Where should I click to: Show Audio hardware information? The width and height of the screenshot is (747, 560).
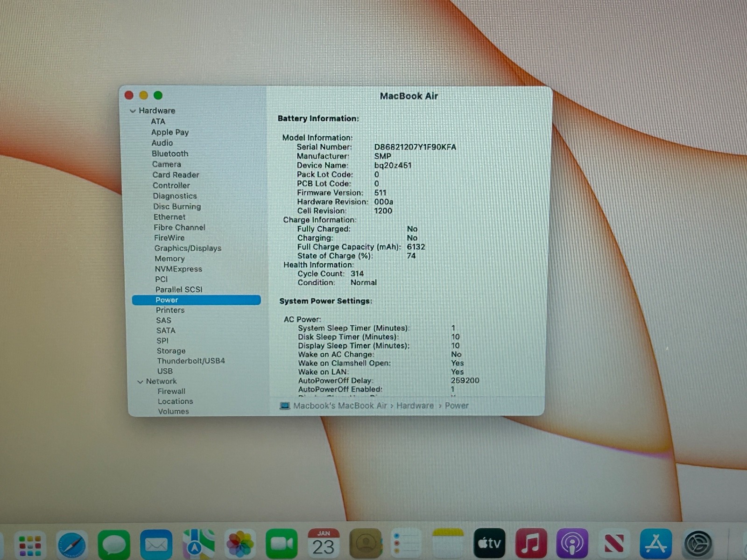[162, 143]
